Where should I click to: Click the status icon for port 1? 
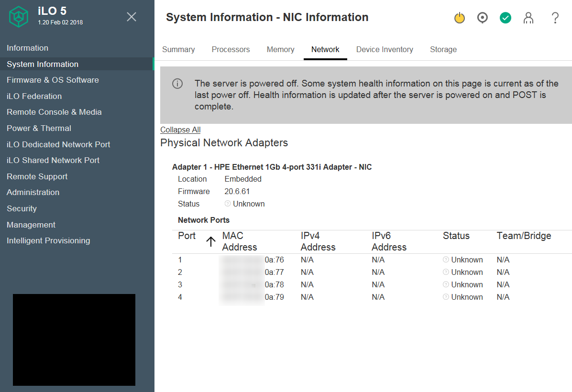[446, 260]
